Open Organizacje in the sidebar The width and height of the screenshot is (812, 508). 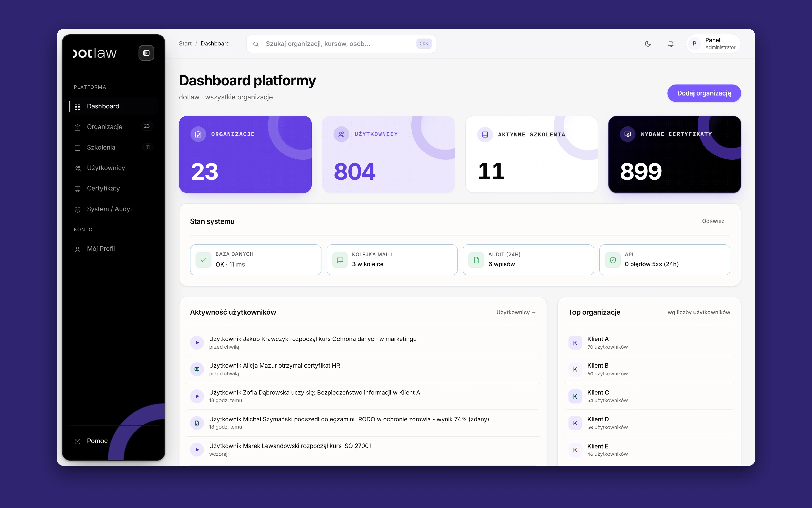tap(113, 127)
